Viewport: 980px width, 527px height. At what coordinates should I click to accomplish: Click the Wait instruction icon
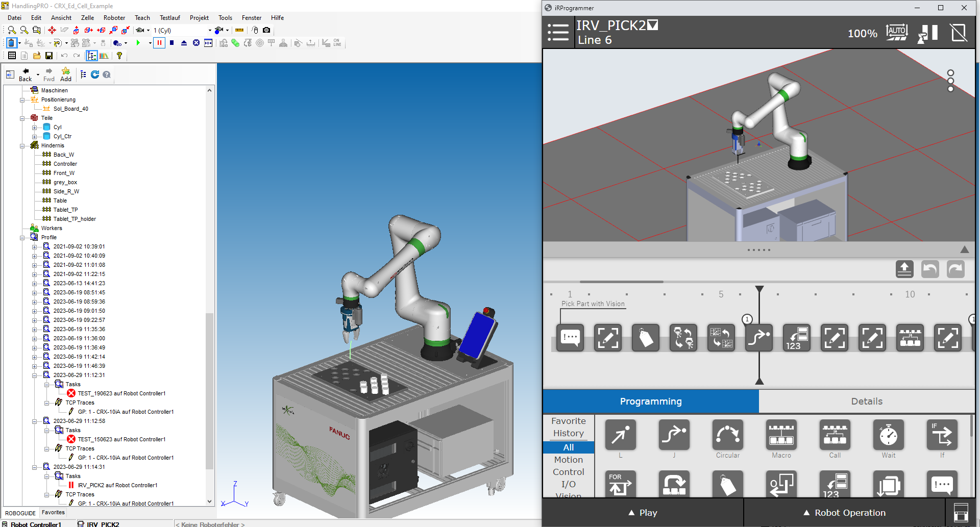tap(888, 435)
